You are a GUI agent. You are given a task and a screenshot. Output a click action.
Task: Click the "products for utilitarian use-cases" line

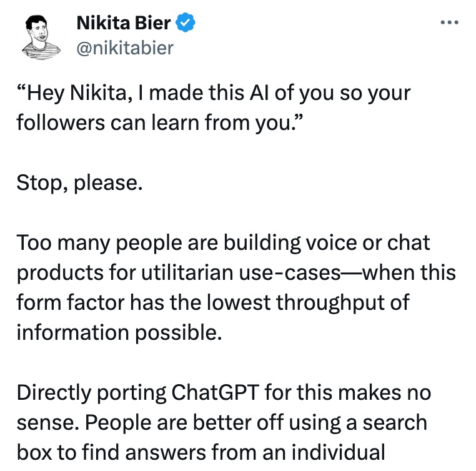pyautogui.click(x=236, y=273)
